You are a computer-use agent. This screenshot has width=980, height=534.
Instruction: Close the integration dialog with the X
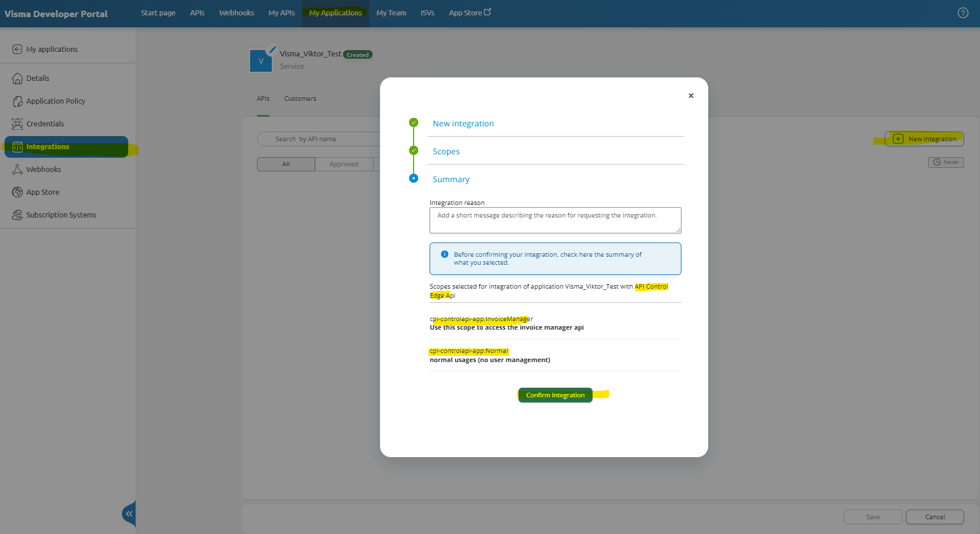691,96
